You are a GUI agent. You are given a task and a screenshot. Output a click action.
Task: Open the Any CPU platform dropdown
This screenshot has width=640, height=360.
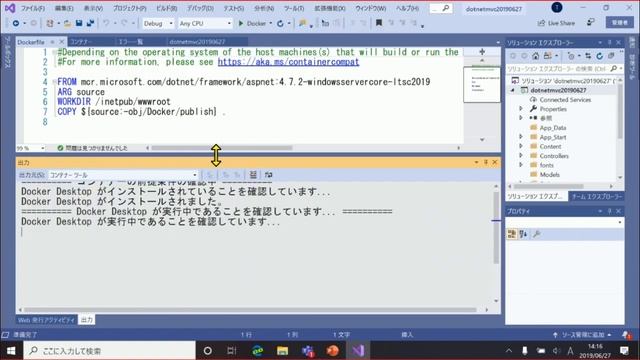pos(205,23)
